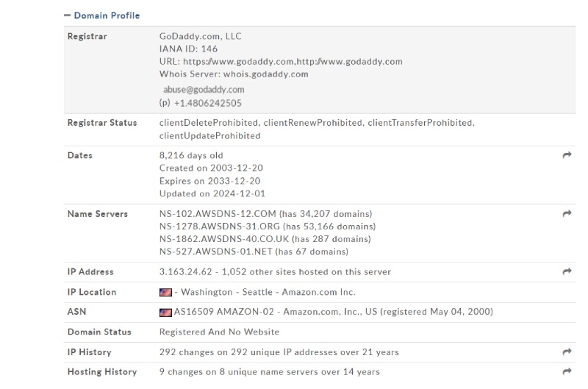Click IP address 3.163.24.62 text
Image resolution: width=588 pixels, height=389 pixels.
186,272
